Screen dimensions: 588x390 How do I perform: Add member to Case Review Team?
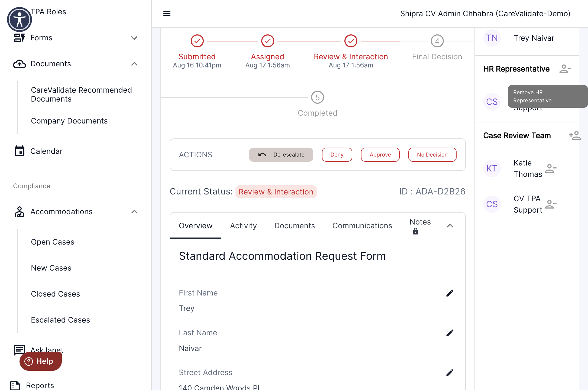(x=575, y=135)
